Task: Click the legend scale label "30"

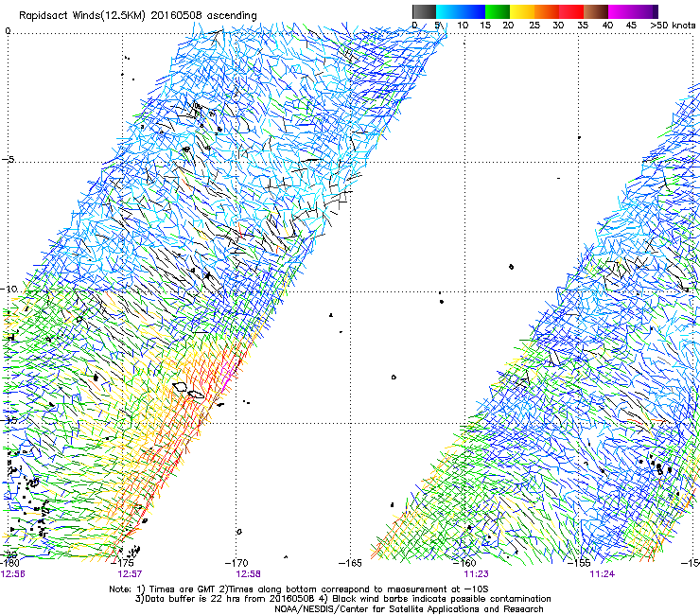Action: tap(558, 26)
